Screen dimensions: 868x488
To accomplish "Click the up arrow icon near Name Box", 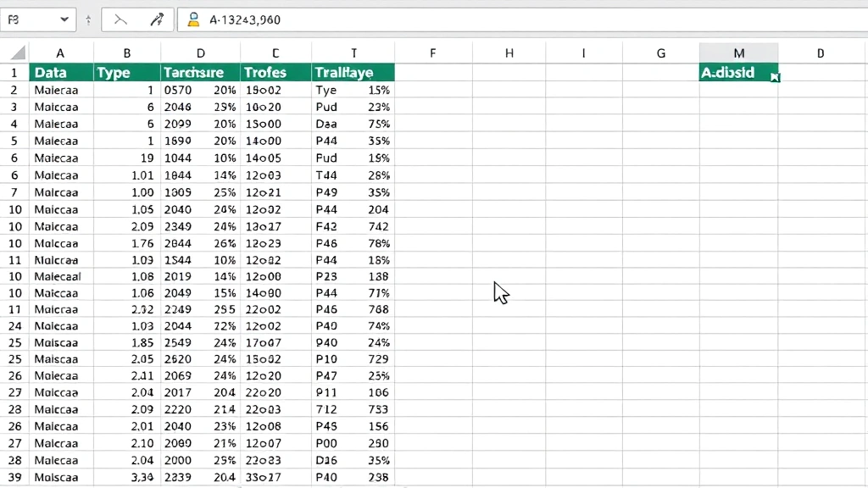I will 87,19.
